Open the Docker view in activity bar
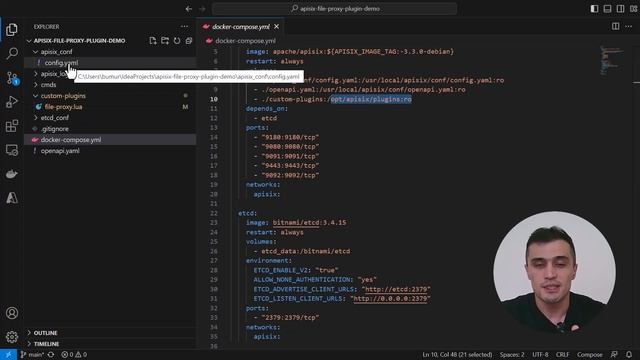640x360 pixels. coord(12,174)
